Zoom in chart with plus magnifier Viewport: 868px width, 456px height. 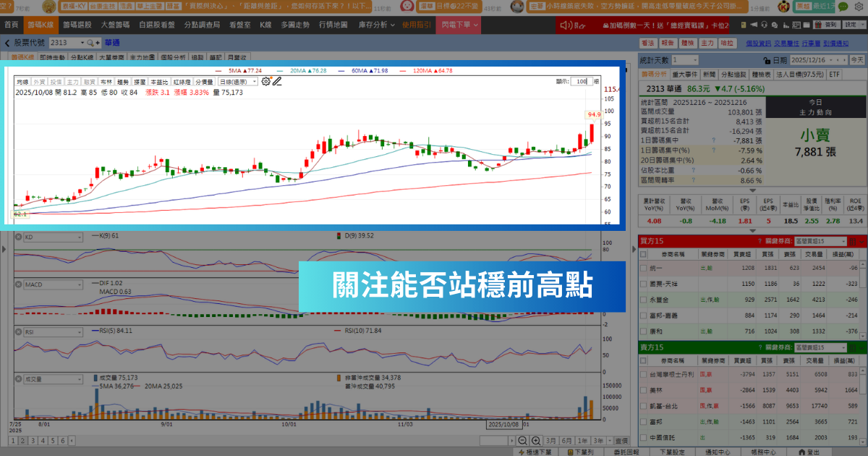pos(536,441)
